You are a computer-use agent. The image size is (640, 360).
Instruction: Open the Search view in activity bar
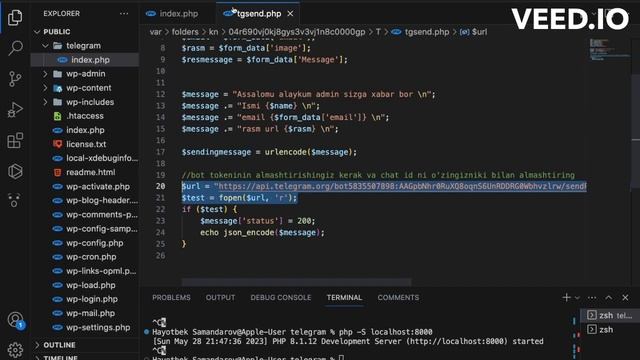pos(15,48)
